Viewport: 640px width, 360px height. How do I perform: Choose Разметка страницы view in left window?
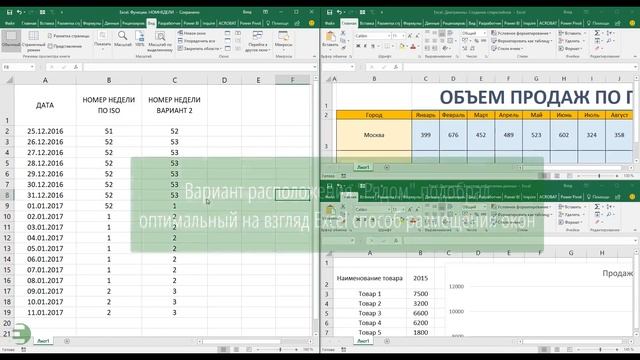[68, 36]
